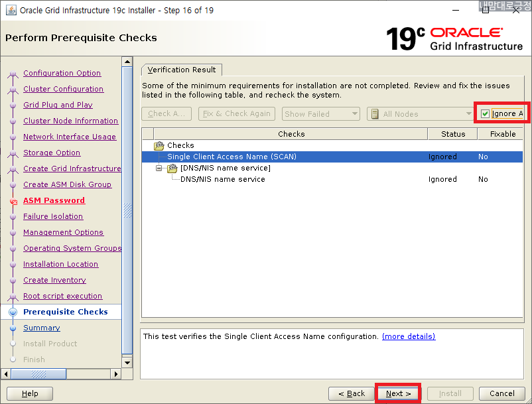This screenshot has width=532, height=404.
Task: Click the Cancel button
Action: click(x=501, y=393)
